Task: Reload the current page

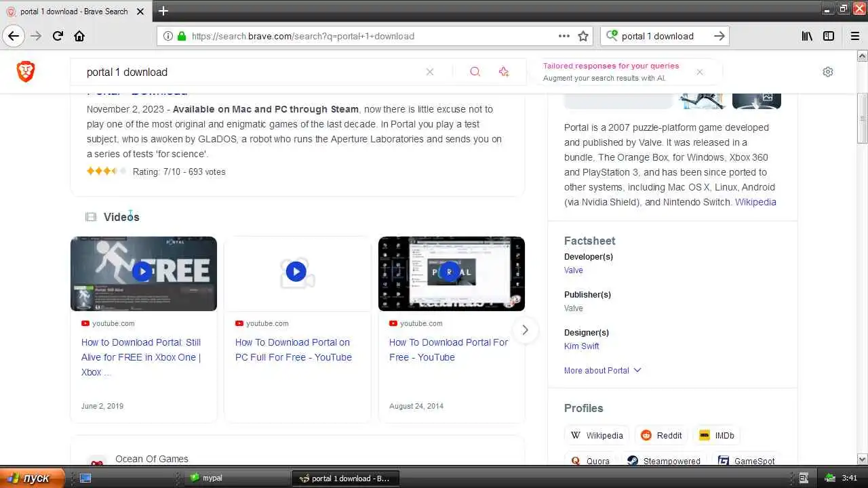Action: click(58, 36)
